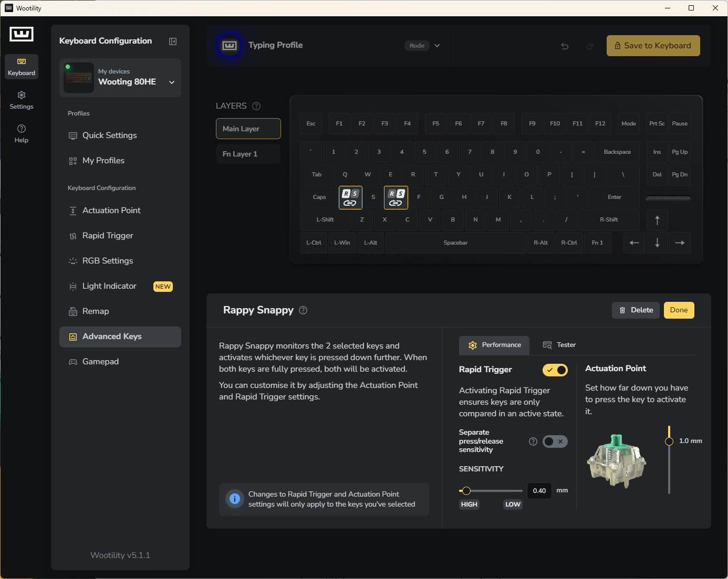The image size is (728, 579).
Task: Click the Tab key on the layout
Action: [317, 175]
